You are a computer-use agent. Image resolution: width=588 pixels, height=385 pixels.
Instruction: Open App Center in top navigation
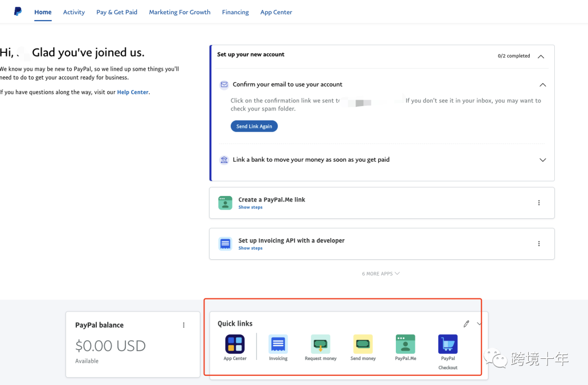[276, 12]
